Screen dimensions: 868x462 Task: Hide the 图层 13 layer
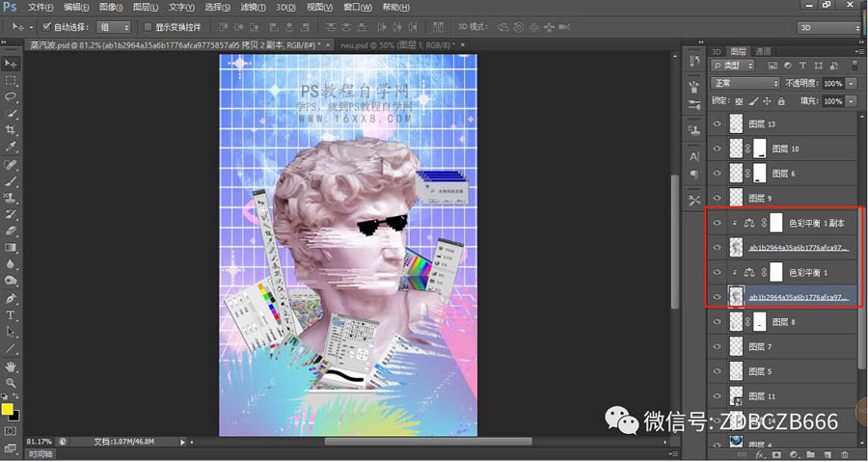716,124
